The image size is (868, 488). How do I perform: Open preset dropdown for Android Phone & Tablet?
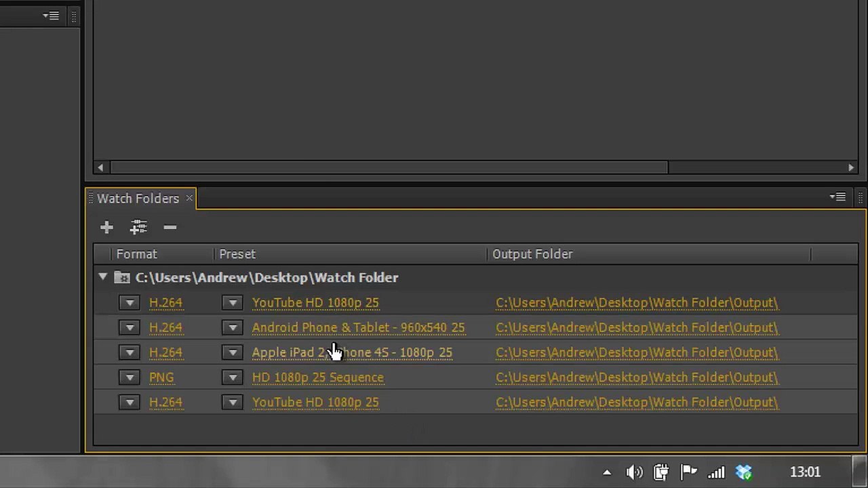233,328
